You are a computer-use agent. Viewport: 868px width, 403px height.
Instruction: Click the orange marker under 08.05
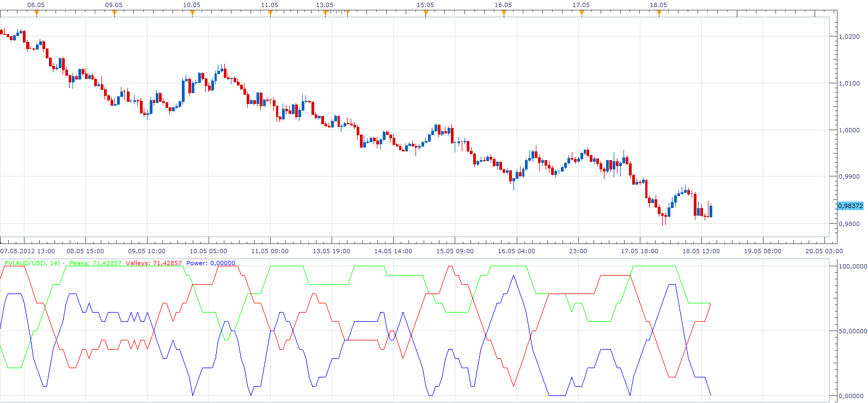point(36,13)
